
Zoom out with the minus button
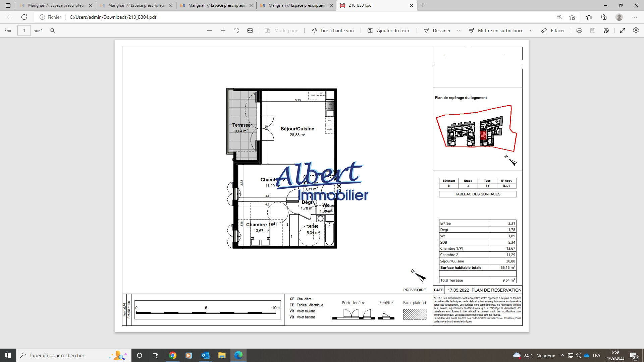coord(210,31)
